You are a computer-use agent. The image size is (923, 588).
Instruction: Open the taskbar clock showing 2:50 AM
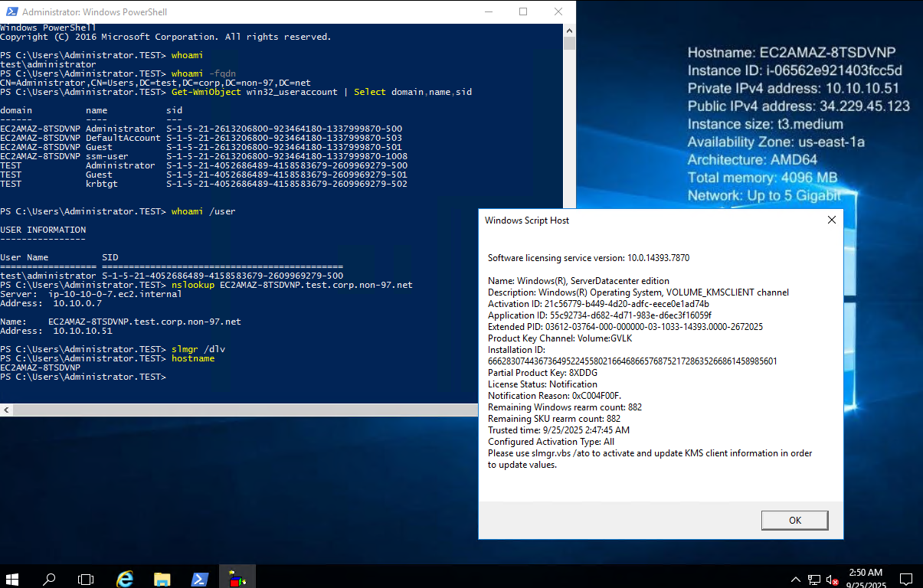pyautogui.click(x=866, y=578)
